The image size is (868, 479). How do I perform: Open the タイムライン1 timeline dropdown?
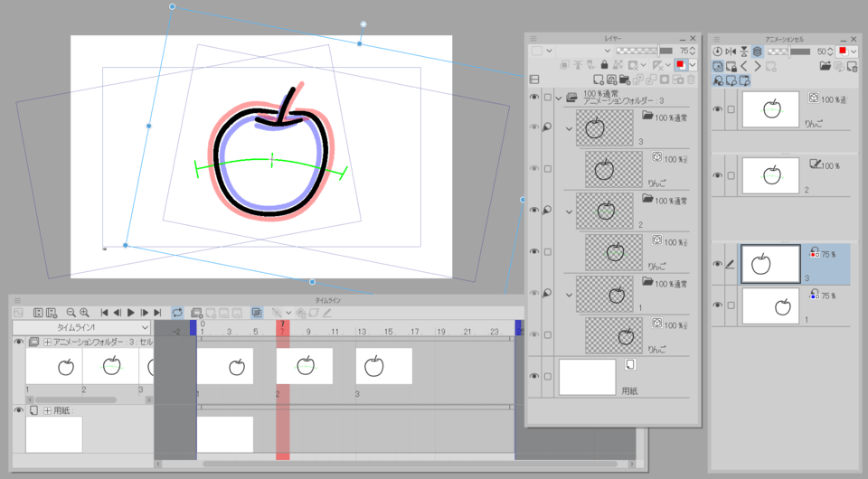[81, 327]
